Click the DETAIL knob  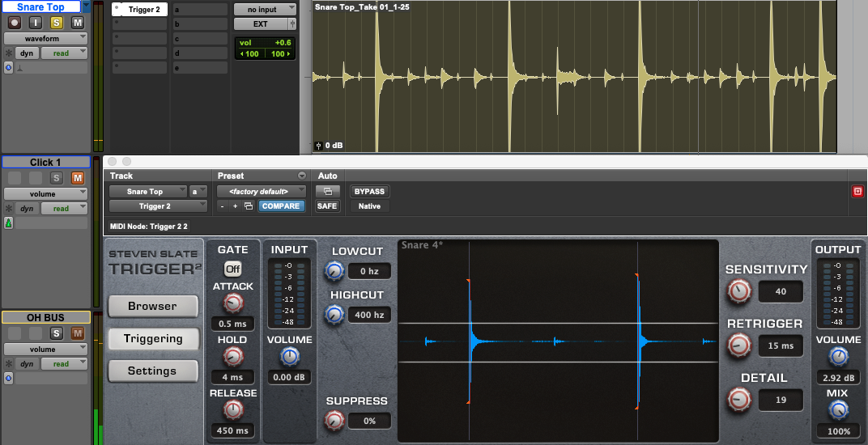738,399
